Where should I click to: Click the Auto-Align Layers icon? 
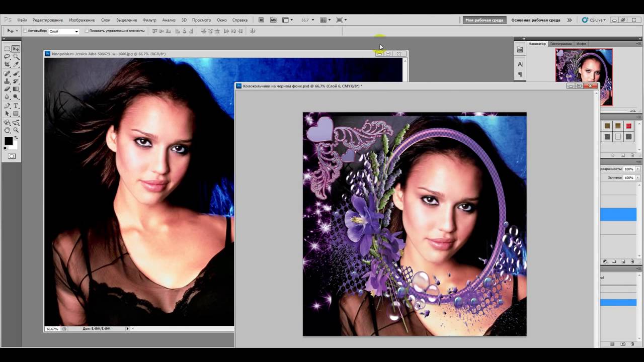point(253,31)
